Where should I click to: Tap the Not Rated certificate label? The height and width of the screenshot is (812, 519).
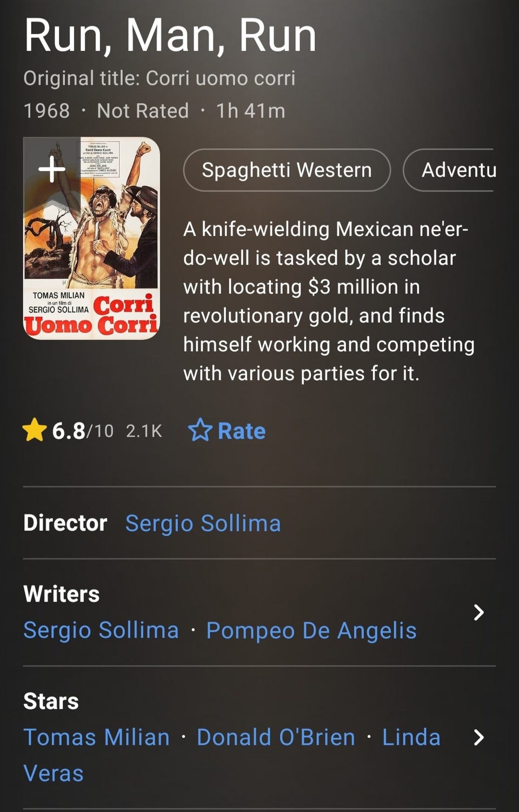(143, 111)
